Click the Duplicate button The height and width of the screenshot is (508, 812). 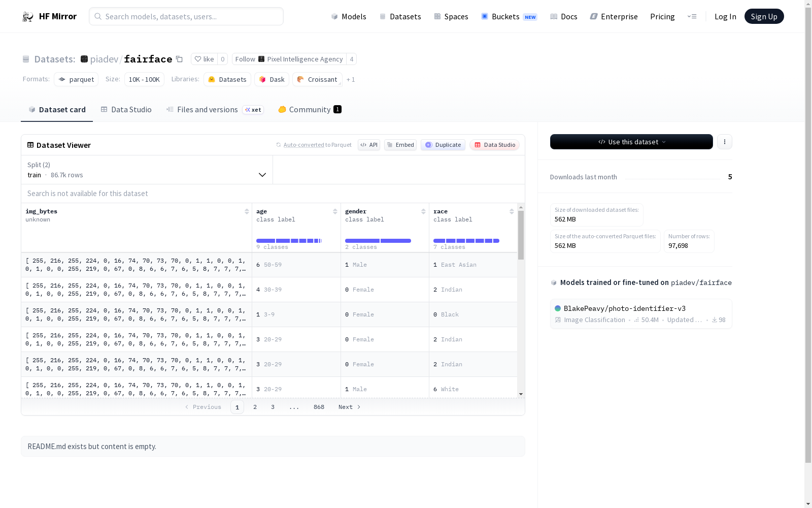pyautogui.click(x=443, y=145)
